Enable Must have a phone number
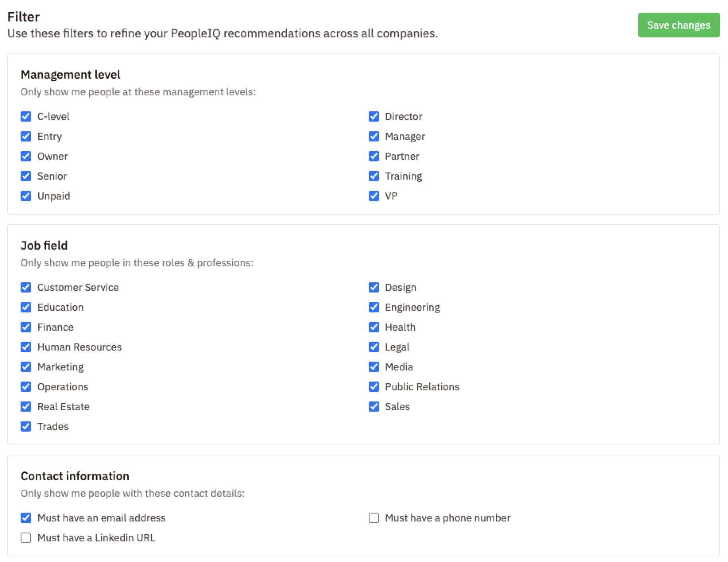This screenshot has width=728, height=562. (374, 518)
